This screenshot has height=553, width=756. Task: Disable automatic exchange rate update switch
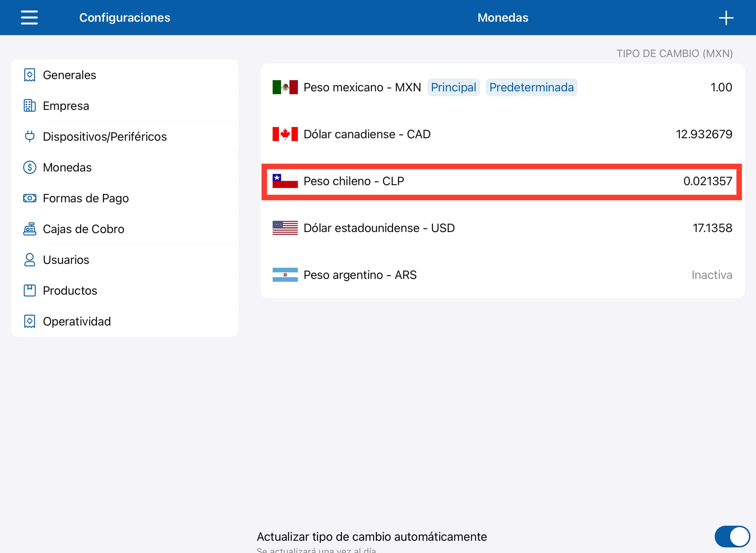(x=732, y=536)
